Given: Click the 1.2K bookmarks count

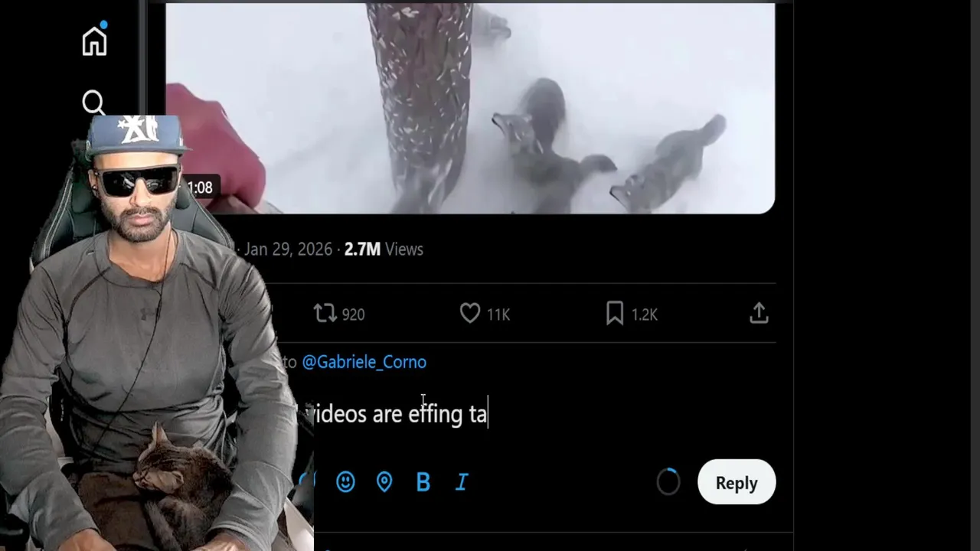Looking at the screenshot, I should tap(645, 315).
